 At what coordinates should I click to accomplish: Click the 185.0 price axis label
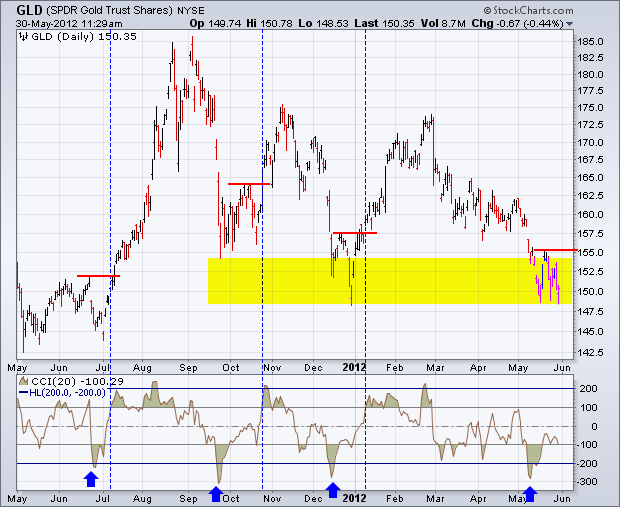[x=590, y=42]
